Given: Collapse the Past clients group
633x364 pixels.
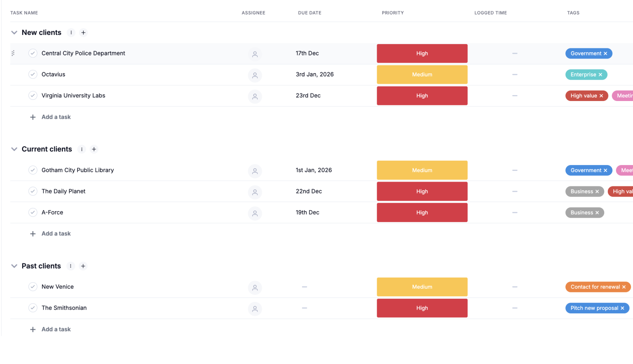Looking at the screenshot, I should 14,266.
